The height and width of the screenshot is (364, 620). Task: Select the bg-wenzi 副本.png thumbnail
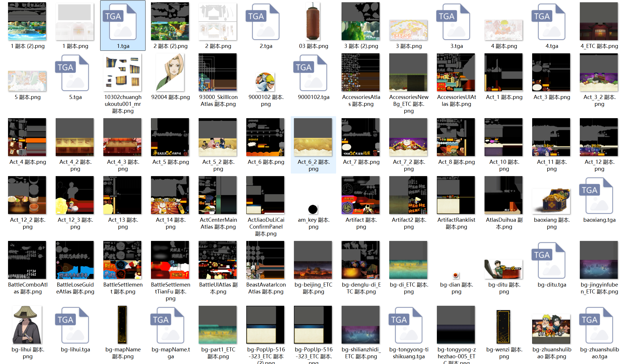pos(503,327)
